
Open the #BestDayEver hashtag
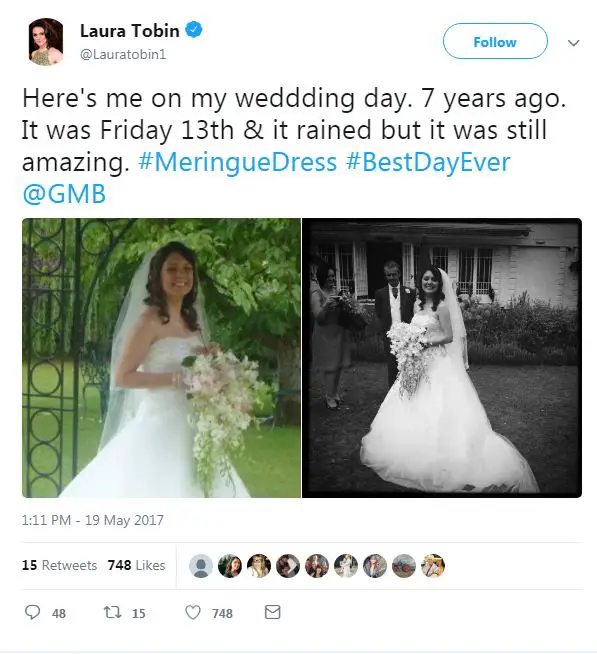point(428,162)
